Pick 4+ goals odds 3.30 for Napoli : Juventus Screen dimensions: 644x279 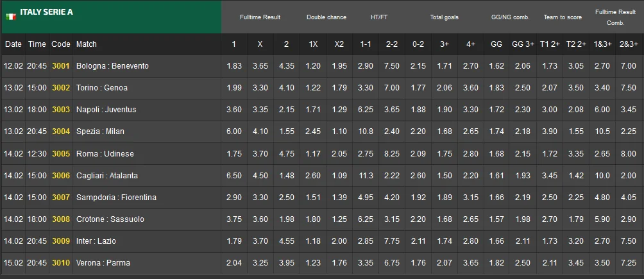471,110
